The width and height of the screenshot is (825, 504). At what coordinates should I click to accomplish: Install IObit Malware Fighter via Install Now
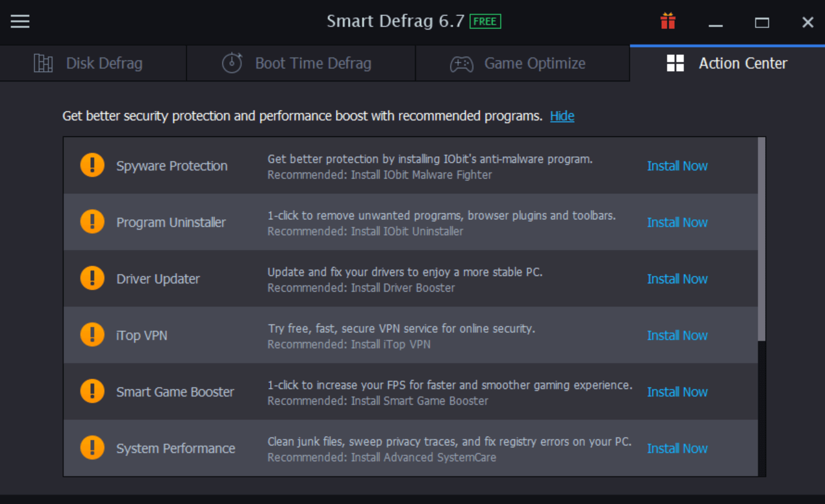point(677,166)
